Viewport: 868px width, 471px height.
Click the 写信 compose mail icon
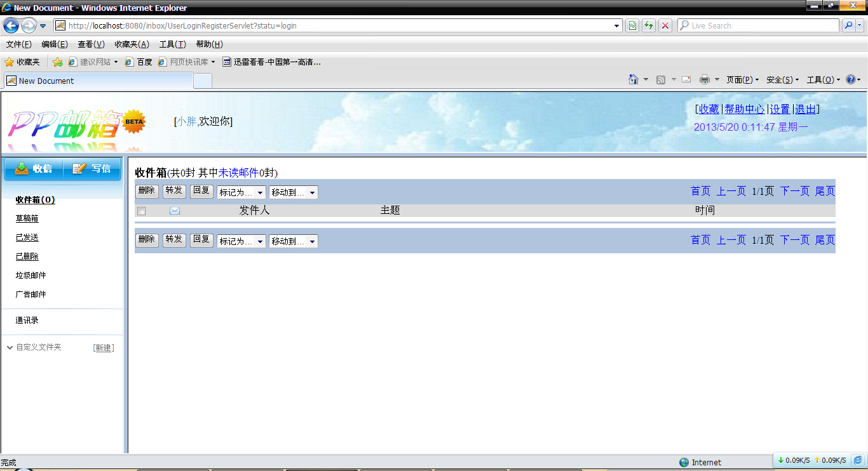click(78, 168)
